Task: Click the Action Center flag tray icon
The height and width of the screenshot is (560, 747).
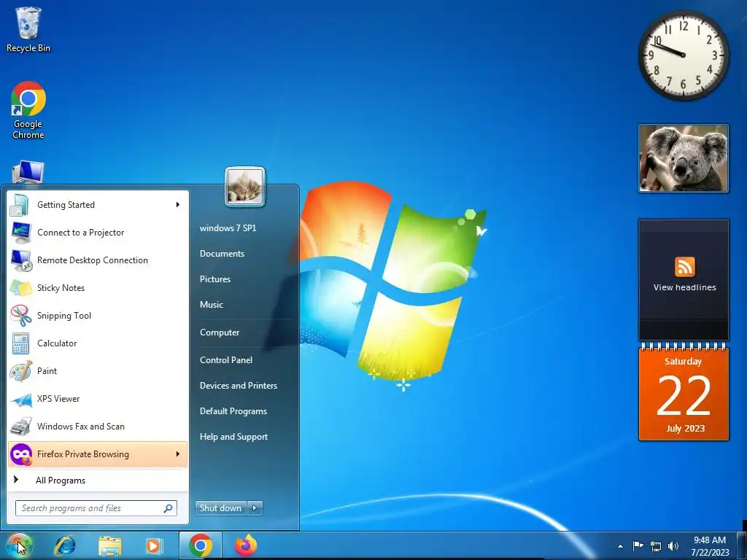Action: (x=638, y=545)
